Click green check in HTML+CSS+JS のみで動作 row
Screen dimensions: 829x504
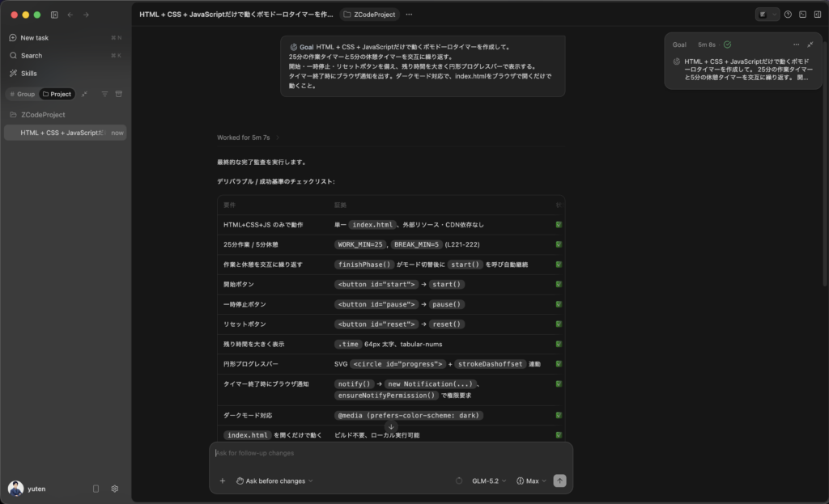(x=559, y=225)
